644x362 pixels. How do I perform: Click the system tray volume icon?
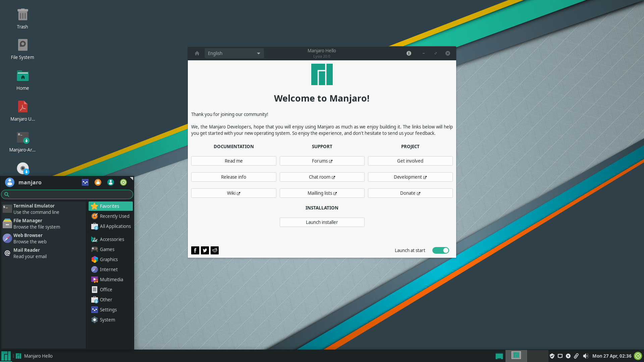pos(586,356)
